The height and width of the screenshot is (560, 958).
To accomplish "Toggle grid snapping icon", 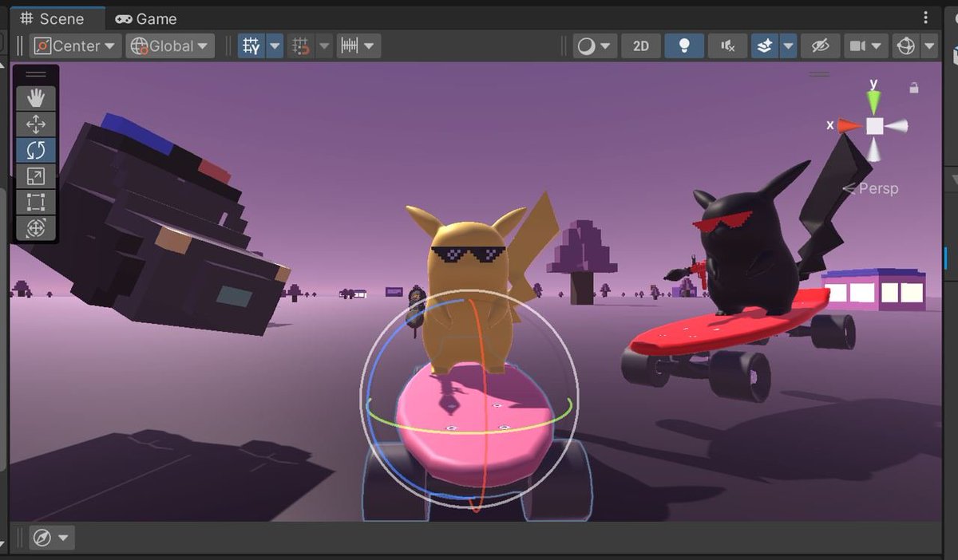I will (301, 46).
